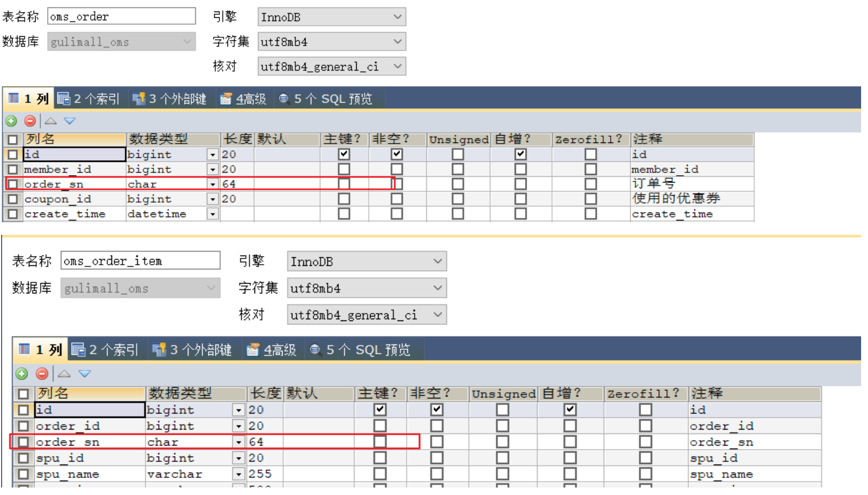The height and width of the screenshot is (495, 868).
Task: Open data type dropdown for spu_name row
Action: pyautogui.click(x=238, y=474)
